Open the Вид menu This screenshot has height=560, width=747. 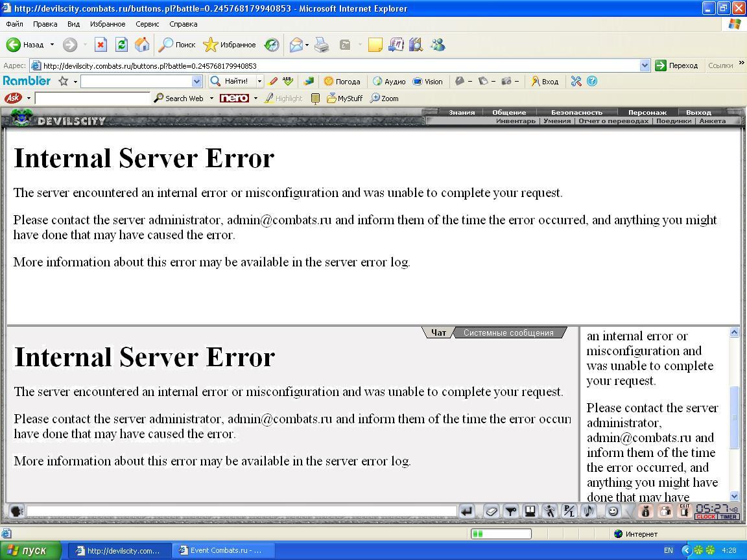[x=73, y=24]
